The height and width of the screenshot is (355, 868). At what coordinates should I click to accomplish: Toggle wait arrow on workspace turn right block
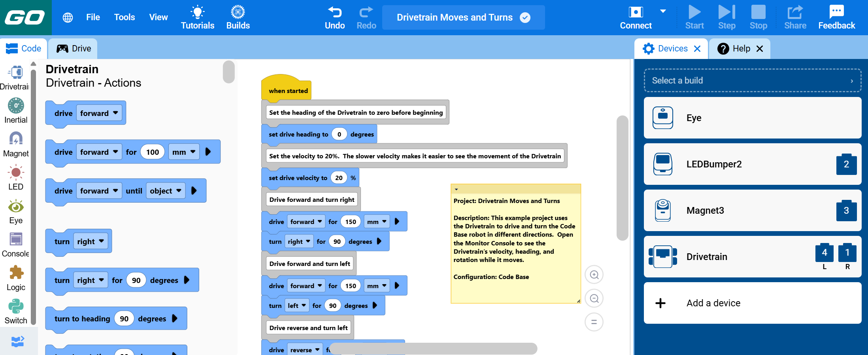coord(379,241)
